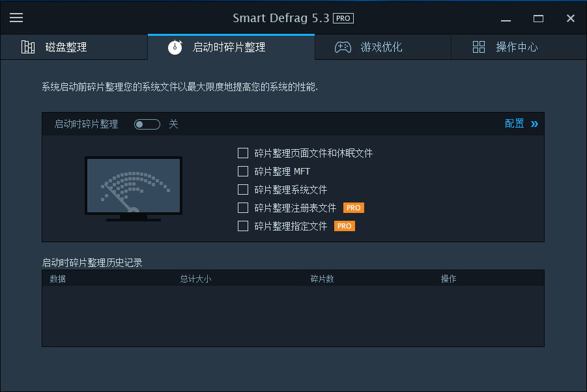
Task: Click the 总计大小 column header
Action: pos(195,279)
